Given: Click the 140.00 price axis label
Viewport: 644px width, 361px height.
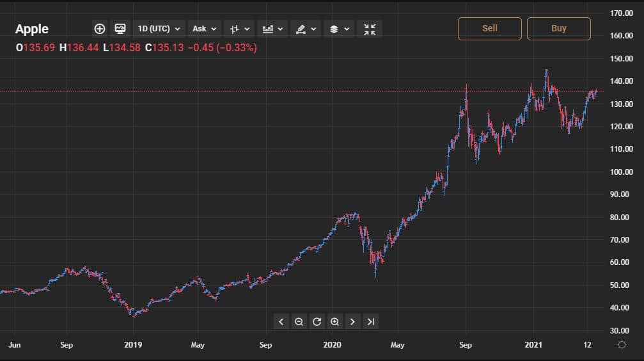Looking at the screenshot, I should point(622,81).
